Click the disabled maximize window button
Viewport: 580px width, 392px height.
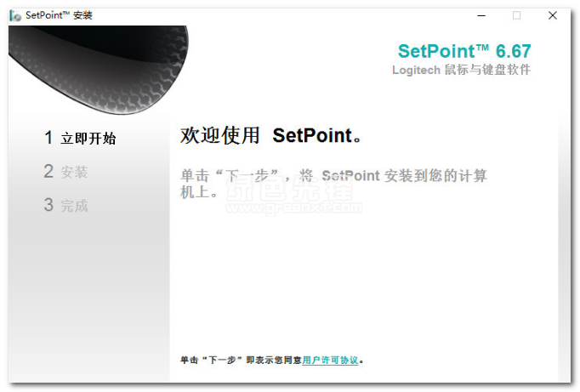[x=517, y=15]
